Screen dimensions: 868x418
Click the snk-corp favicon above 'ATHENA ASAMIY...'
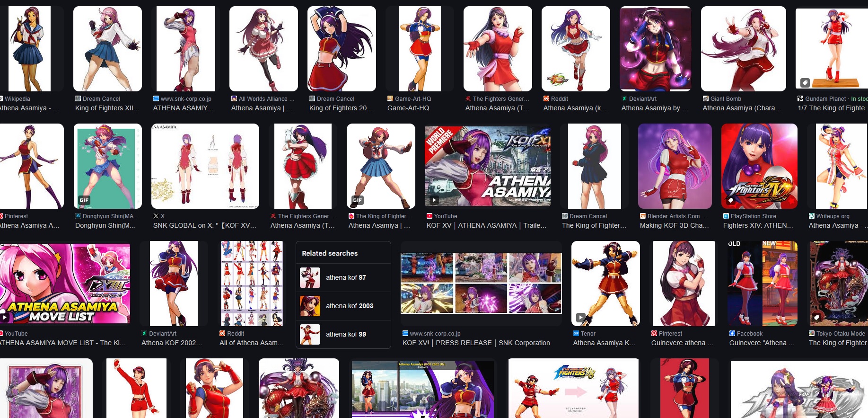pyautogui.click(x=156, y=98)
